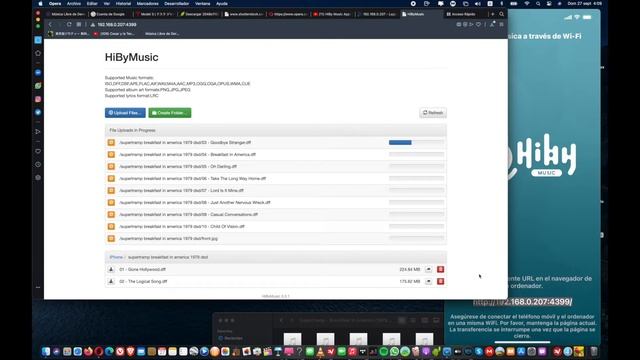Click the orange icon beside front.jpg upload

tap(111, 238)
